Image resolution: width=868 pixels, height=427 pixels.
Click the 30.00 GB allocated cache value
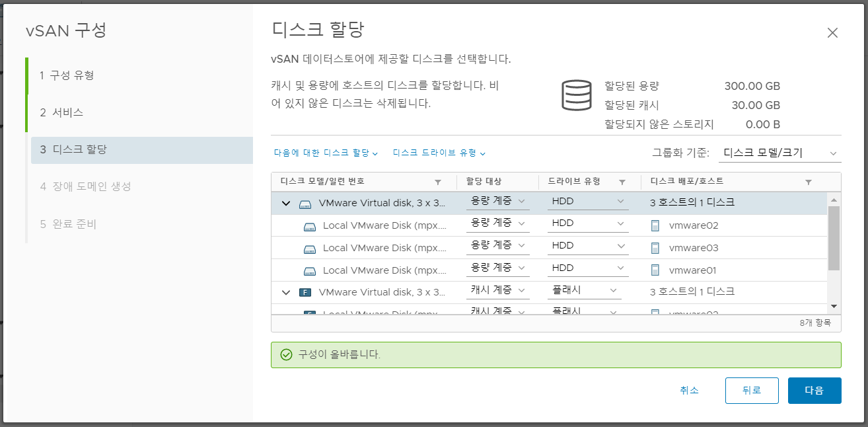(756, 105)
